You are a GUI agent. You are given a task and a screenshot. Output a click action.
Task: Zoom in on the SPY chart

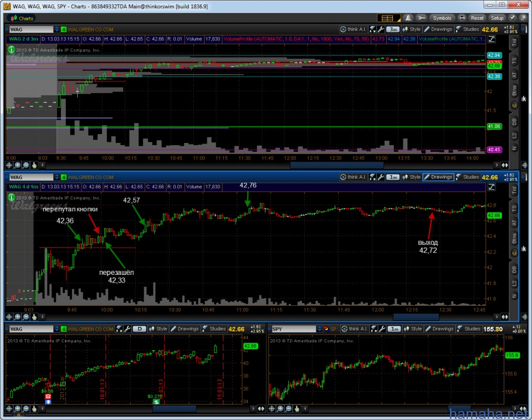tap(280, 409)
